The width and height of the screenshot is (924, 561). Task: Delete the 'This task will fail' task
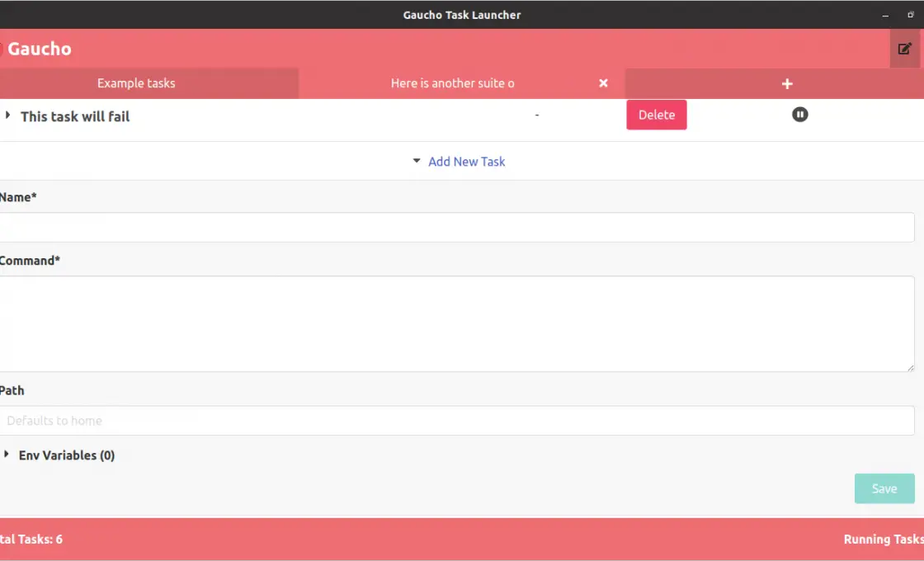pyautogui.click(x=657, y=115)
